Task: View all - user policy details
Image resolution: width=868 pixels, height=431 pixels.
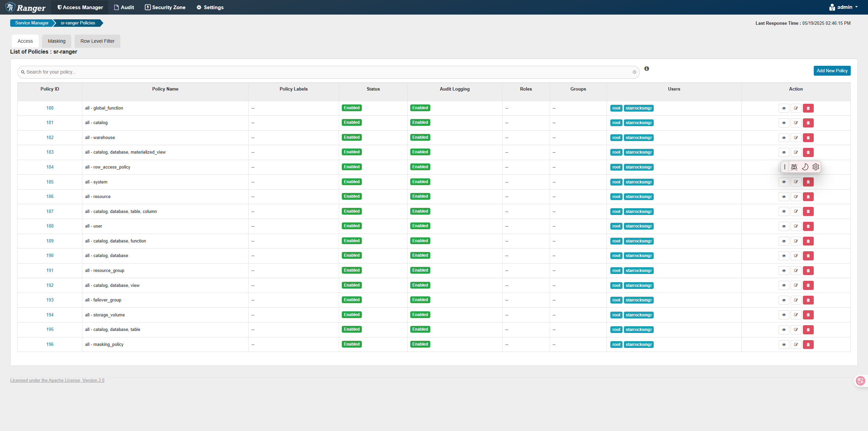Action: coord(784,226)
